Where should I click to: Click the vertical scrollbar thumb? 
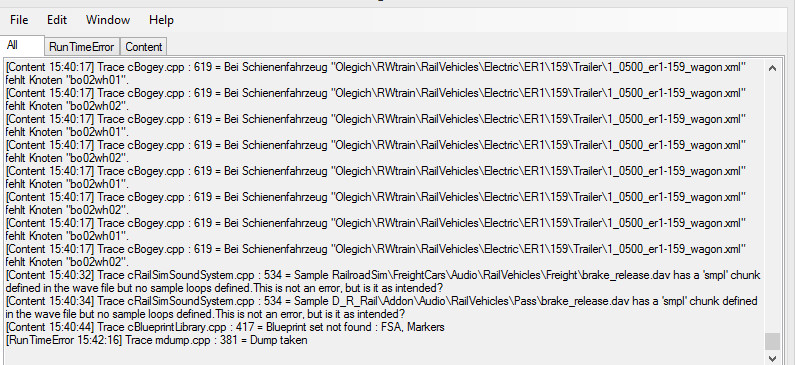pyautogui.click(x=772, y=341)
